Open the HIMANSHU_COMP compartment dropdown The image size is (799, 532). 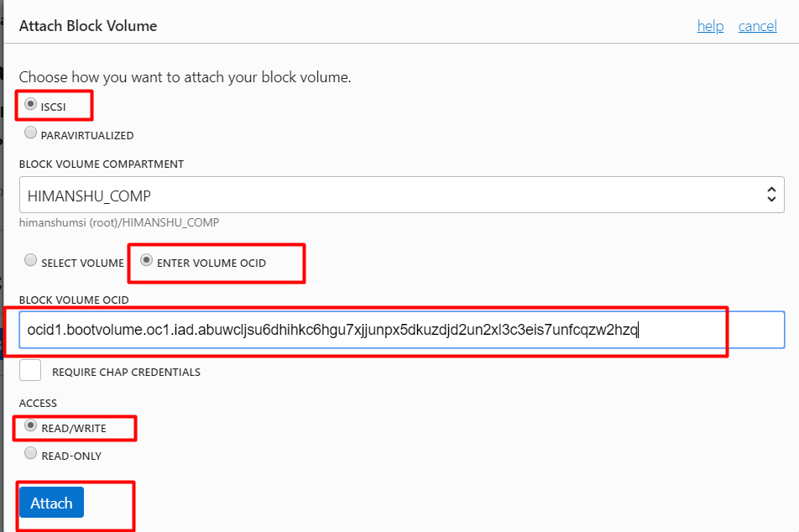[x=401, y=195]
